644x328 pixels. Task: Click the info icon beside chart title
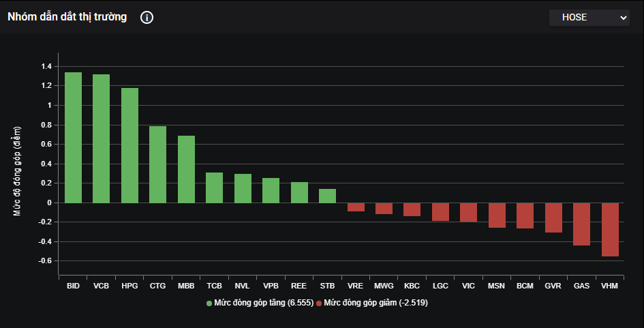point(147,18)
